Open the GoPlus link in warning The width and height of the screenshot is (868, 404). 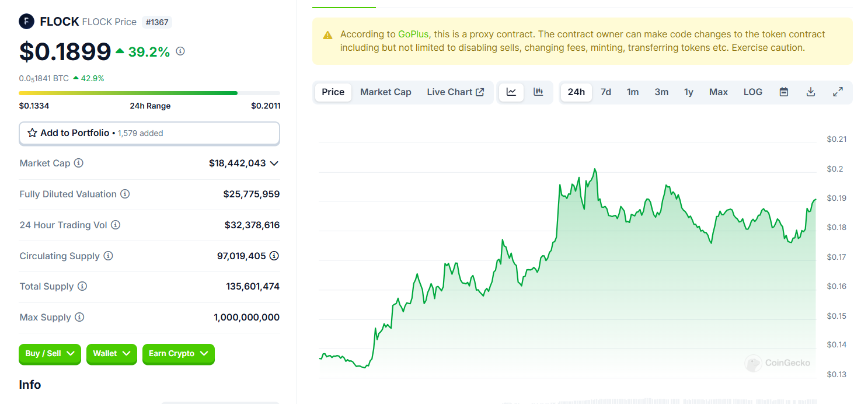point(413,34)
